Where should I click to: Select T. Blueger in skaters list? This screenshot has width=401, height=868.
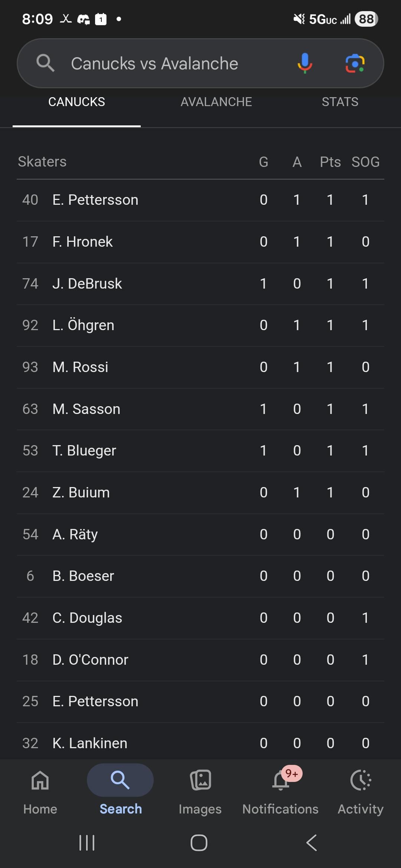(x=84, y=451)
